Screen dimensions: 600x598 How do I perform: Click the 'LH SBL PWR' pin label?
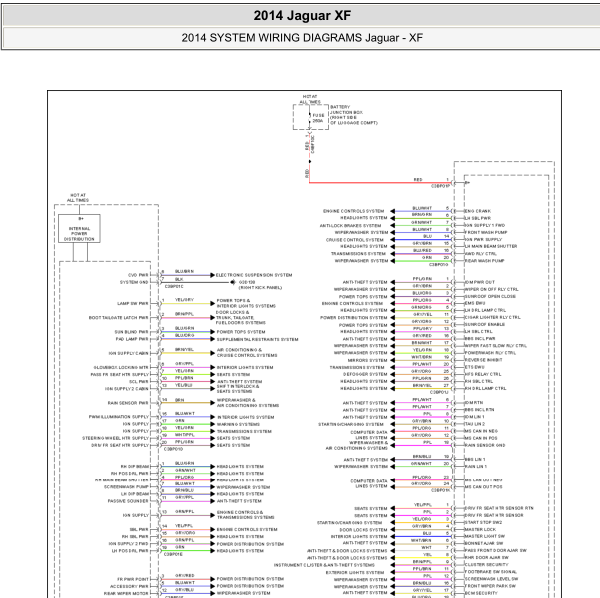(x=478, y=218)
